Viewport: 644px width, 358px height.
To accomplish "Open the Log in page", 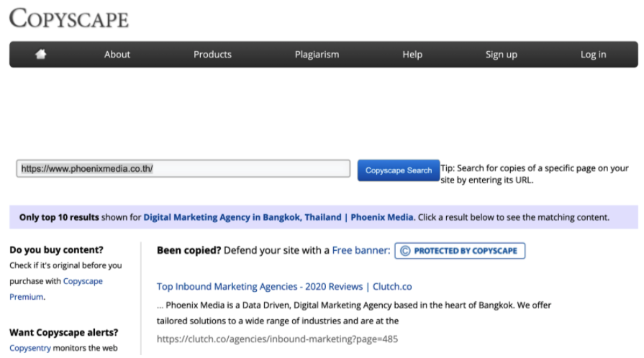I will [x=593, y=54].
